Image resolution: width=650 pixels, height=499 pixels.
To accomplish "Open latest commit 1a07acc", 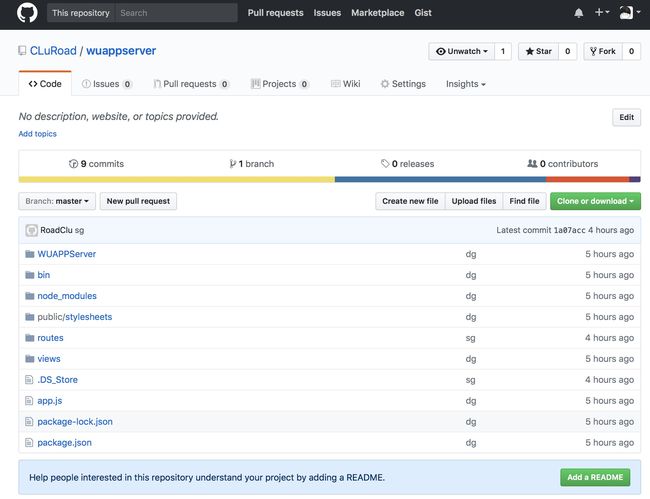I will [570, 230].
